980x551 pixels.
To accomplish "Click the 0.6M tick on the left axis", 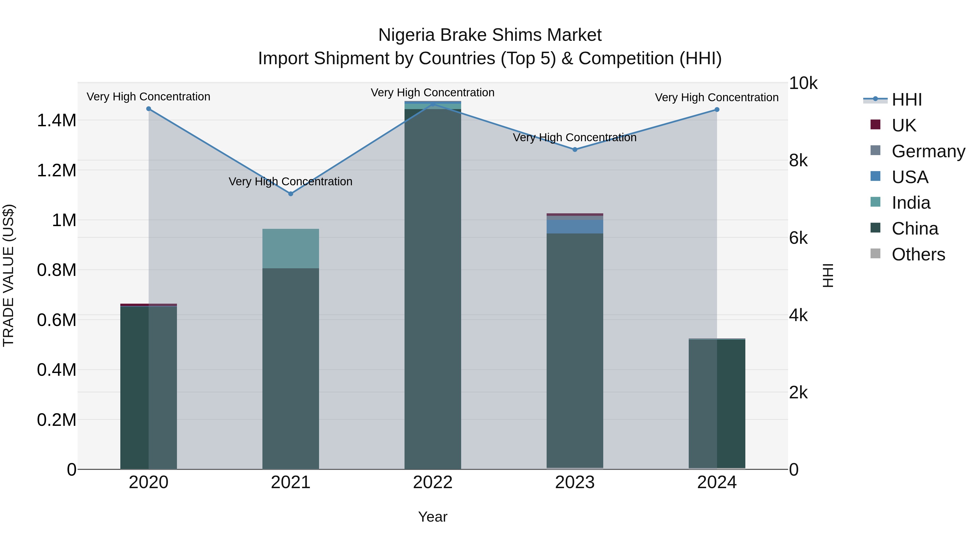I will point(57,320).
